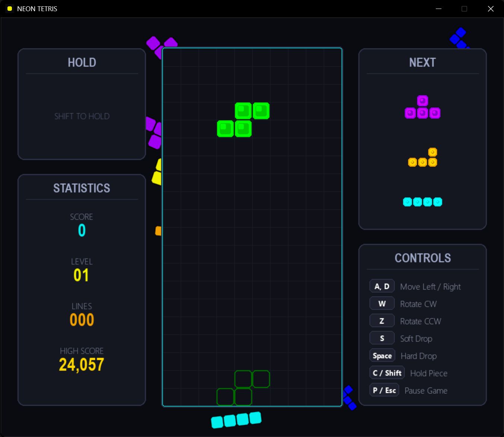504x437 pixels.
Task: Click the yellow app icon in title bar
Action: [10, 9]
